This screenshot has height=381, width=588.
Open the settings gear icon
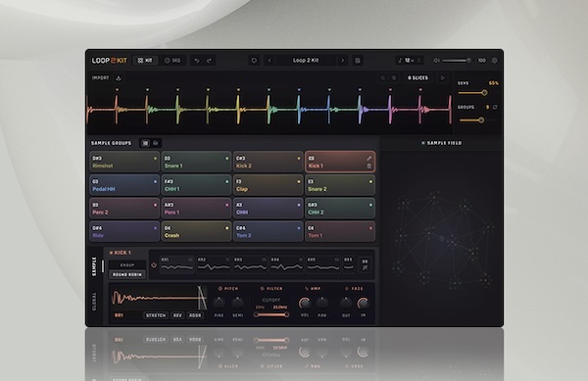pyautogui.click(x=495, y=61)
